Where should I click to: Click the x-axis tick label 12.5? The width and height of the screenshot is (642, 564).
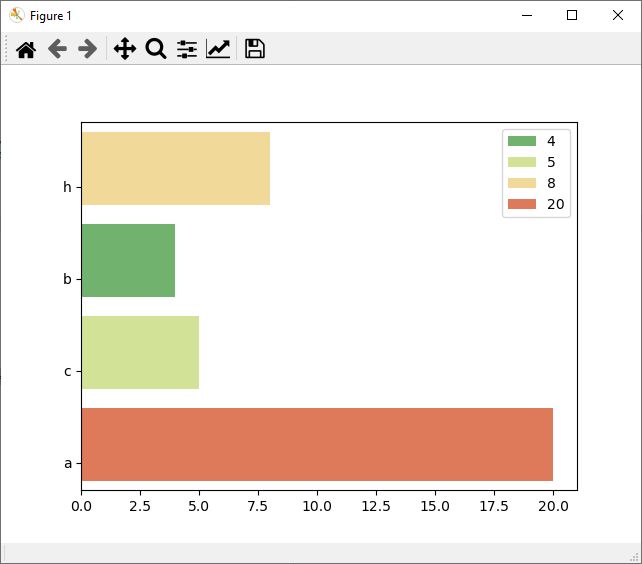pyautogui.click(x=376, y=506)
